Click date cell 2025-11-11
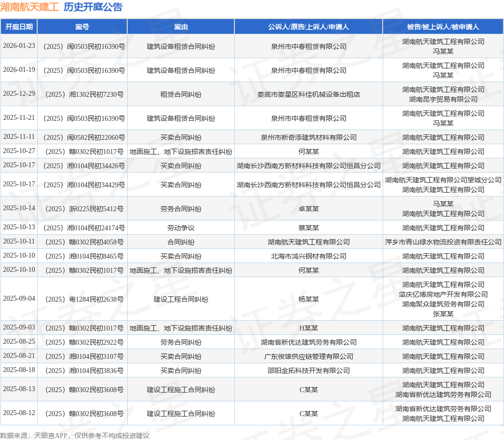Image resolution: width=504 pixels, height=440 pixels. tap(19, 137)
